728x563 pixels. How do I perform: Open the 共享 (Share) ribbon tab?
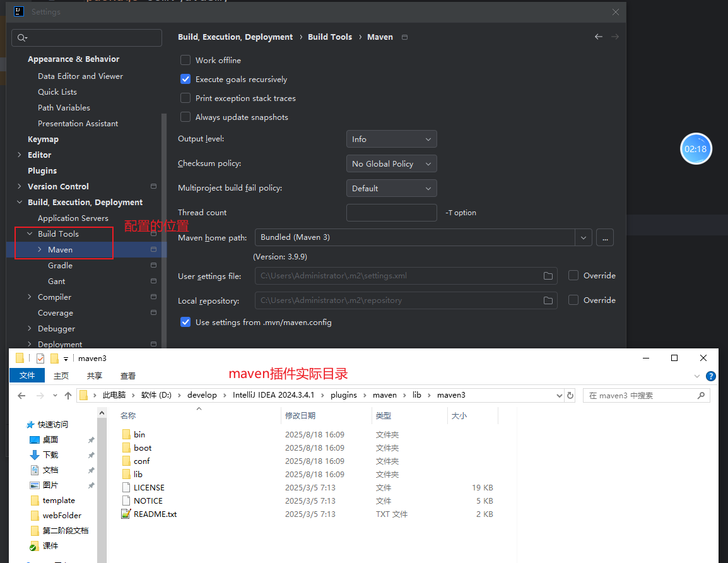[94, 376]
